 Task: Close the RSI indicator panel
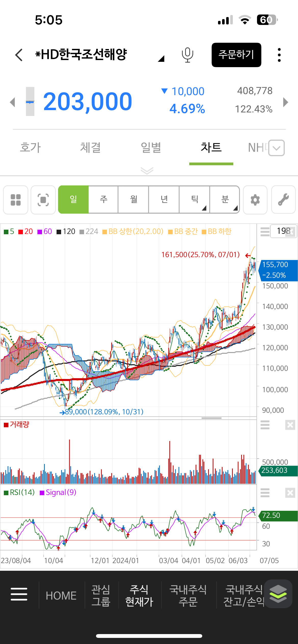[290, 493]
